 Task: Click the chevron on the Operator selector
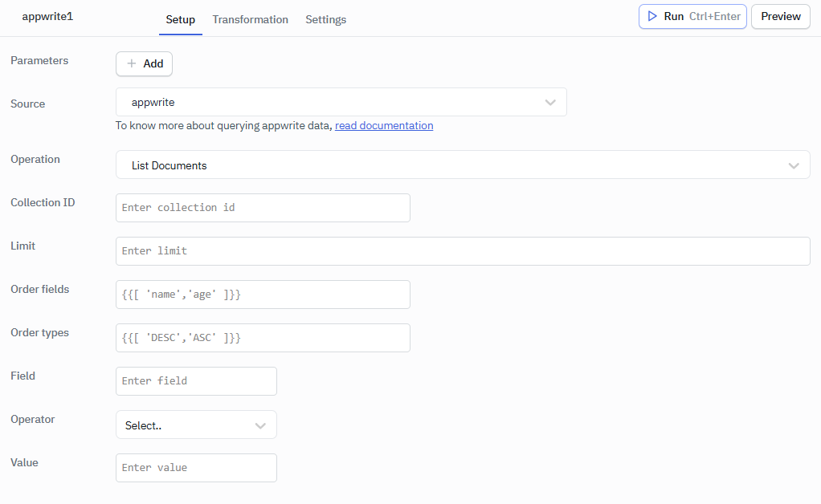coord(260,425)
